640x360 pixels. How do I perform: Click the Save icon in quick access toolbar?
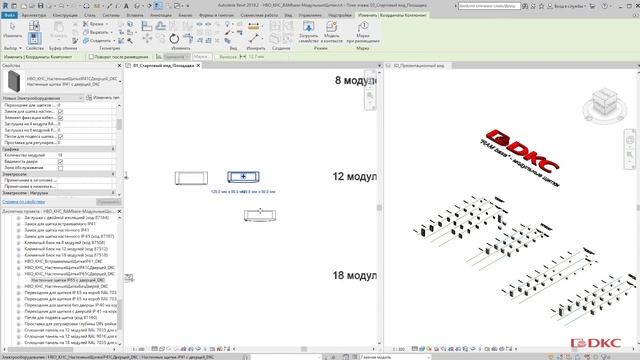pos(40,6)
